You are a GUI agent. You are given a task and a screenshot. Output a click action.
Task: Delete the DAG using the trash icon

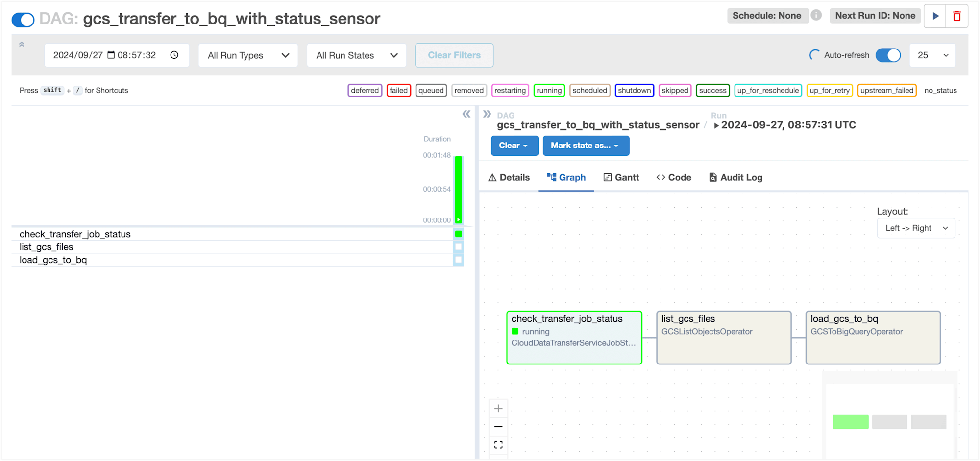click(957, 16)
